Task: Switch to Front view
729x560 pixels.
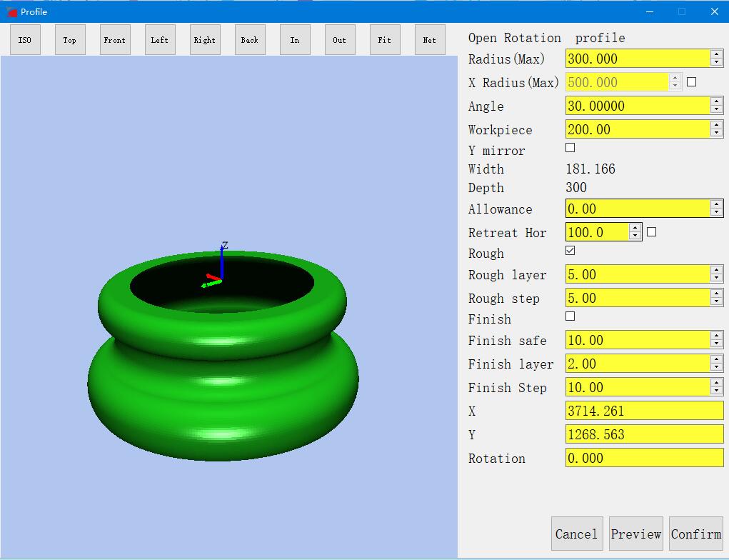Action: (115, 40)
